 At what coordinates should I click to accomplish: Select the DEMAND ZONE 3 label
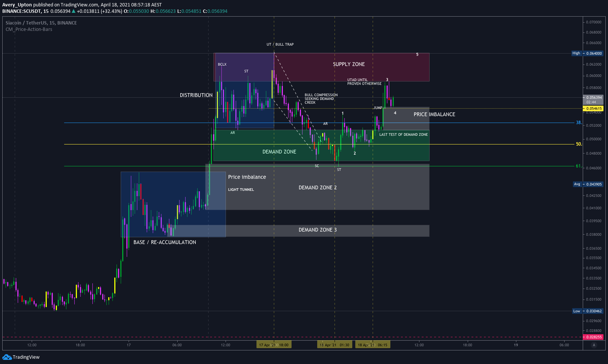point(318,230)
